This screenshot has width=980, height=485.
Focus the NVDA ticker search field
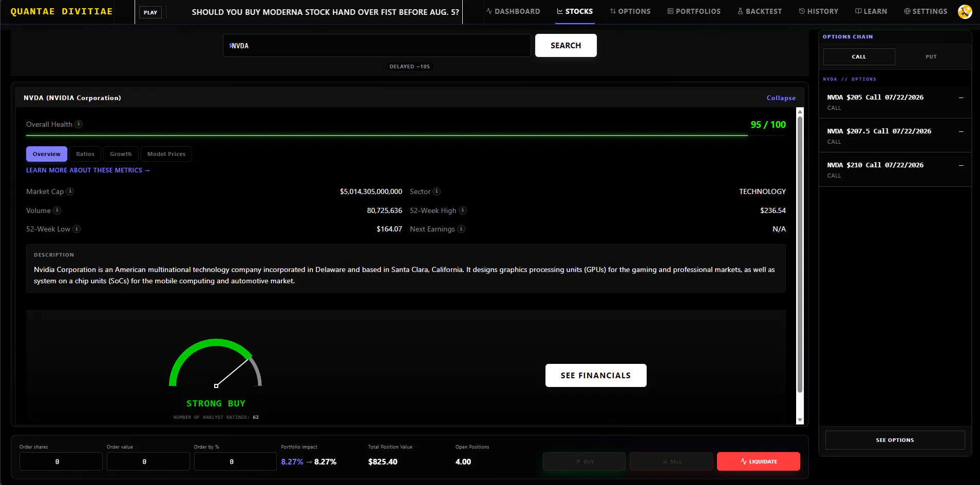point(377,46)
